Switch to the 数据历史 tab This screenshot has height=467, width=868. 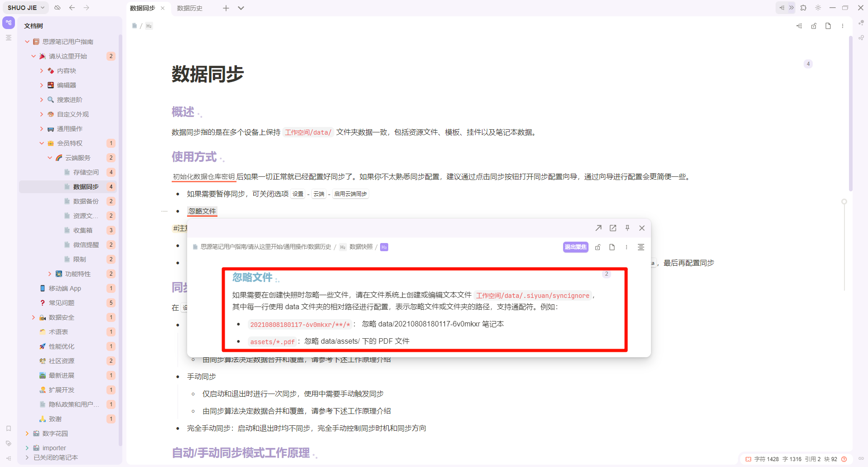(190, 8)
